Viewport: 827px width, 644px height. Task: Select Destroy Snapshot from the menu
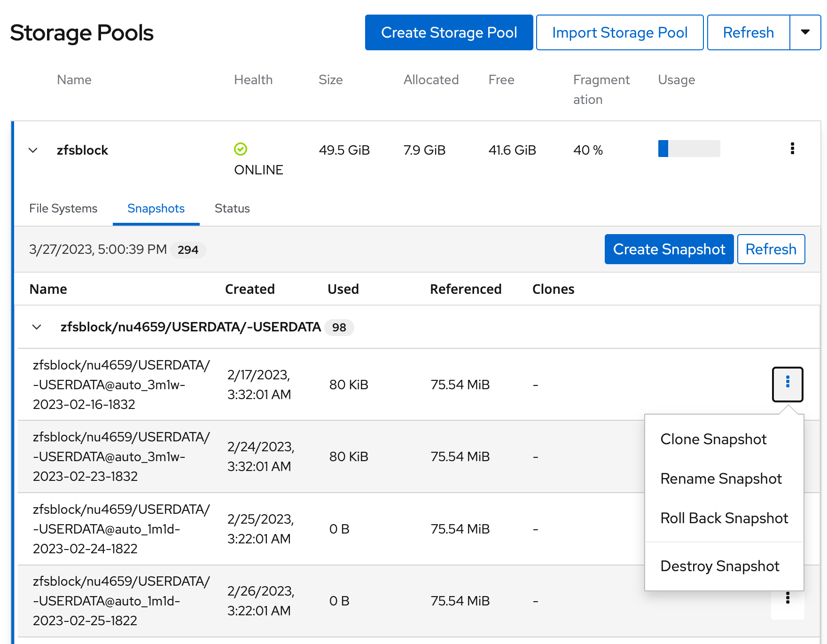[x=720, y=566]
